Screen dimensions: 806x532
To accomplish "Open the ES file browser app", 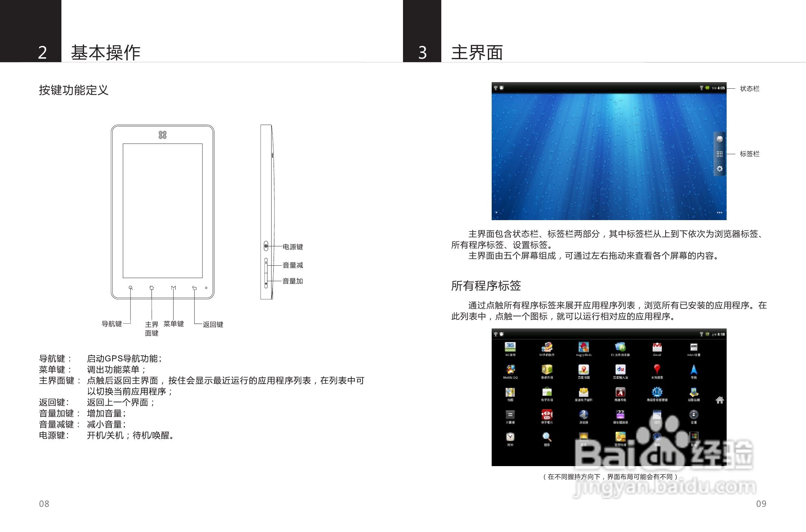I will [x=620, y=347].
